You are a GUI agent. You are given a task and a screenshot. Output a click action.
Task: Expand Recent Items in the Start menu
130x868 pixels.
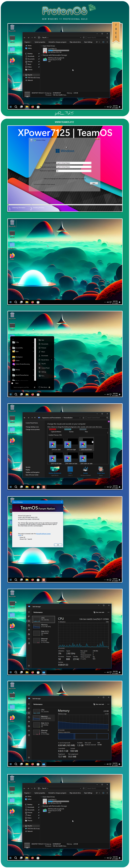click(45, 360)
